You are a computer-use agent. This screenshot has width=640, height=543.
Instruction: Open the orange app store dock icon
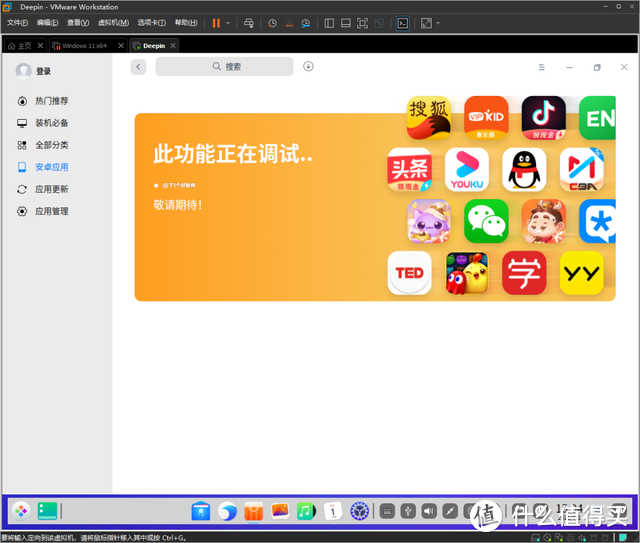(x=254, y=511)
